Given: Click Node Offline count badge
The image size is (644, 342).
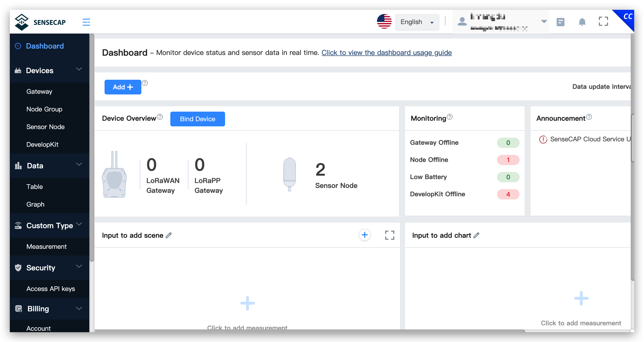Looking at the screenshot, I should (x=508, y=160).
